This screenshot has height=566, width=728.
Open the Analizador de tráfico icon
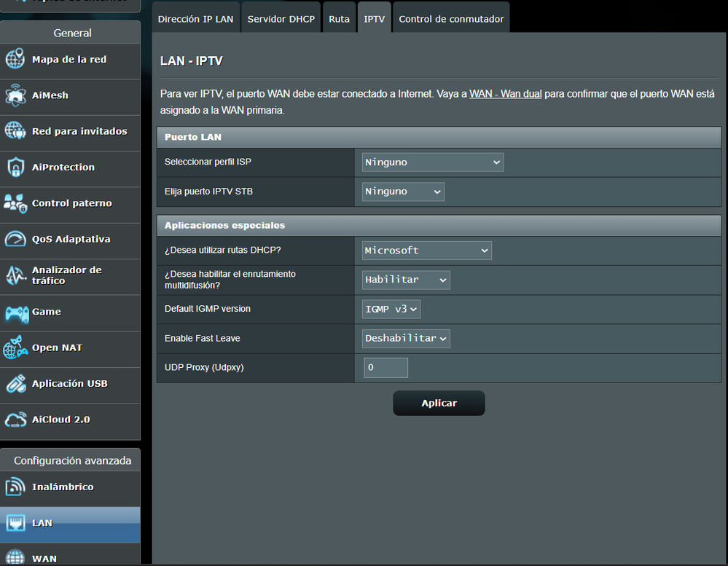[x=15, y=275]
